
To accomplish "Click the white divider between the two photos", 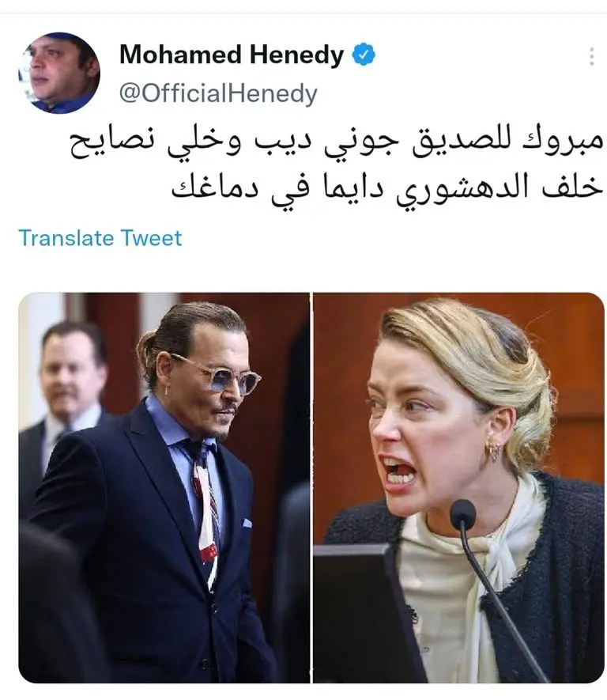I will tap(311, 488).
